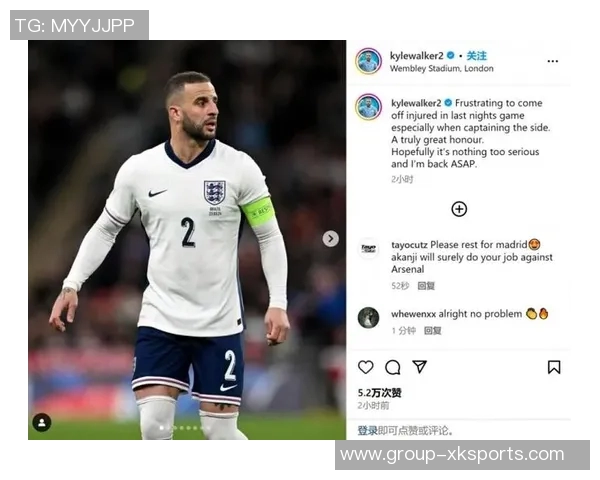
Task: Open the three-dot more options menu
Action: click(553, 61)
